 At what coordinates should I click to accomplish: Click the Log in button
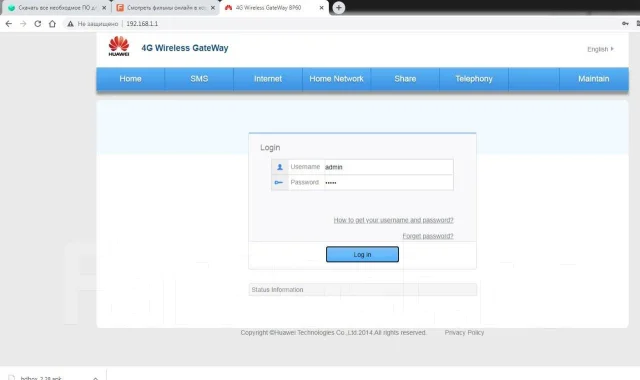coord(362,254)
